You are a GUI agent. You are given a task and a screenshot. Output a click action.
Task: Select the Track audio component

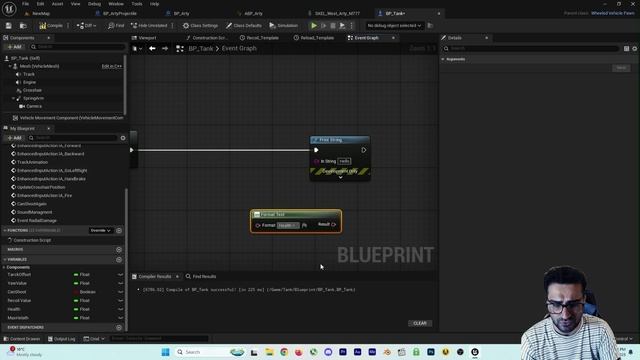click(x=29, y=74)
